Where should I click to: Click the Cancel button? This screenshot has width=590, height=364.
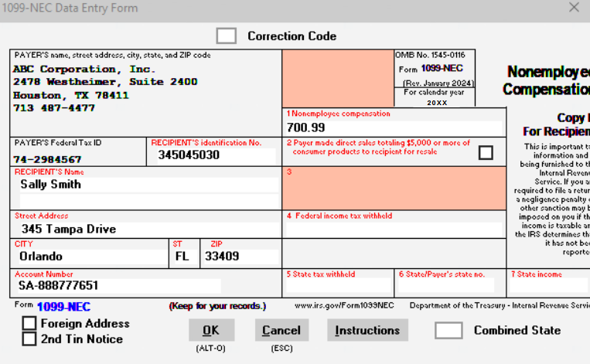click(x=281, y=330)
